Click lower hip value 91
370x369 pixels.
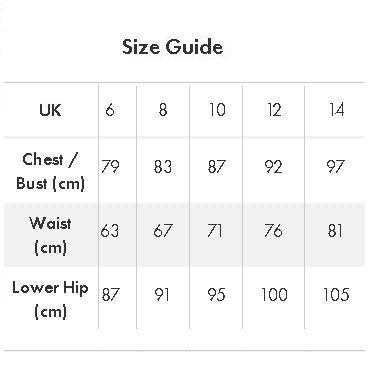[162, 295]
